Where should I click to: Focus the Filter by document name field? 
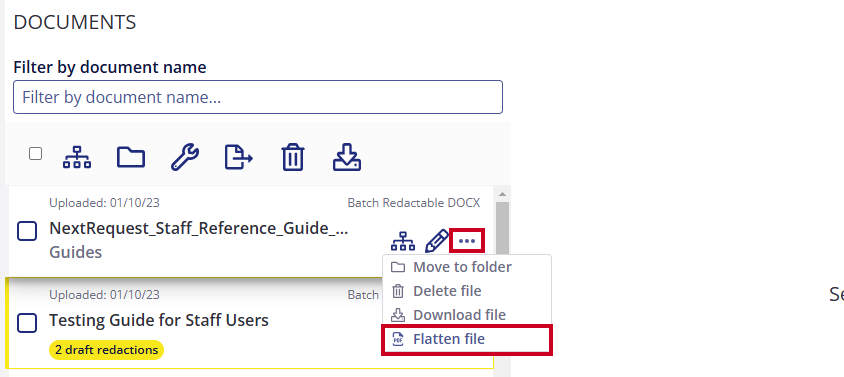pos(258,97)
